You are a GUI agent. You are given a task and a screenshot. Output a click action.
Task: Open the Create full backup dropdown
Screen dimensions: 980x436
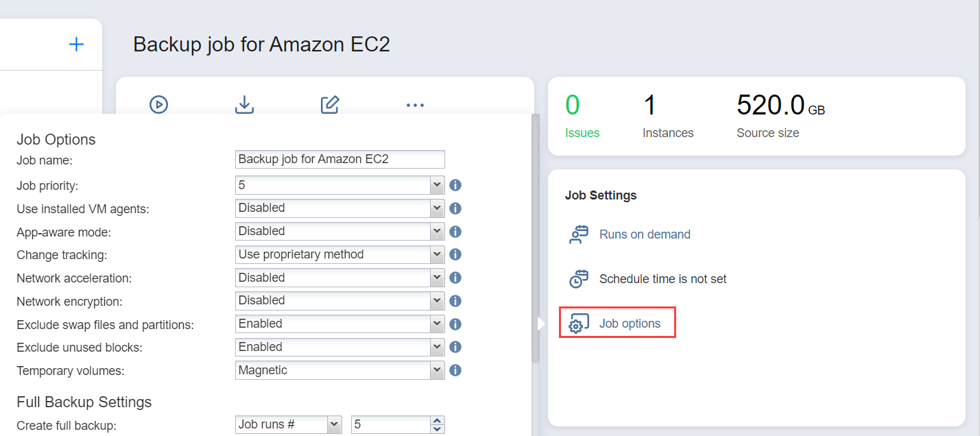coord(334,425)
